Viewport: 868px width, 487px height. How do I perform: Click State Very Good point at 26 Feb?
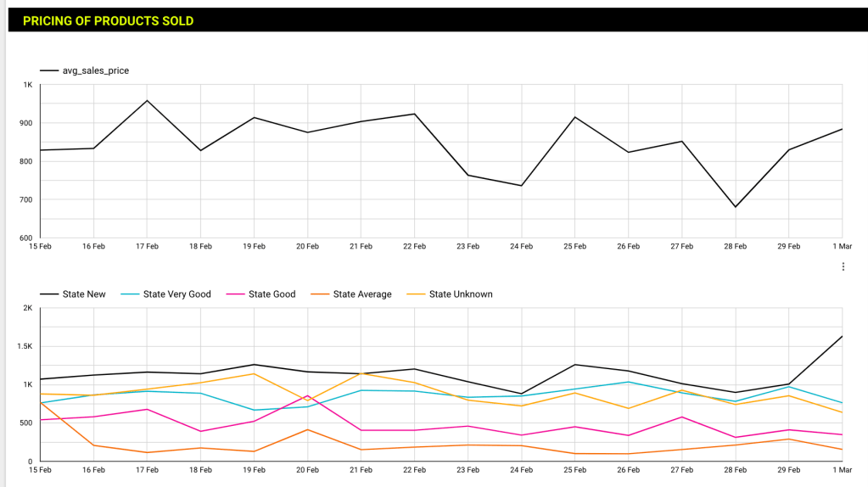coord(628,382)
